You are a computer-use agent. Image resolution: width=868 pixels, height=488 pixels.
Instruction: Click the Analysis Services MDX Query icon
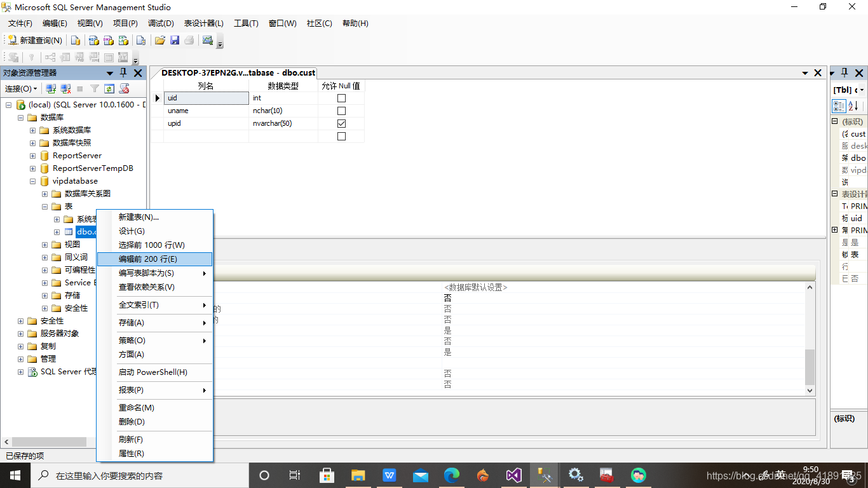pos(93,40)
